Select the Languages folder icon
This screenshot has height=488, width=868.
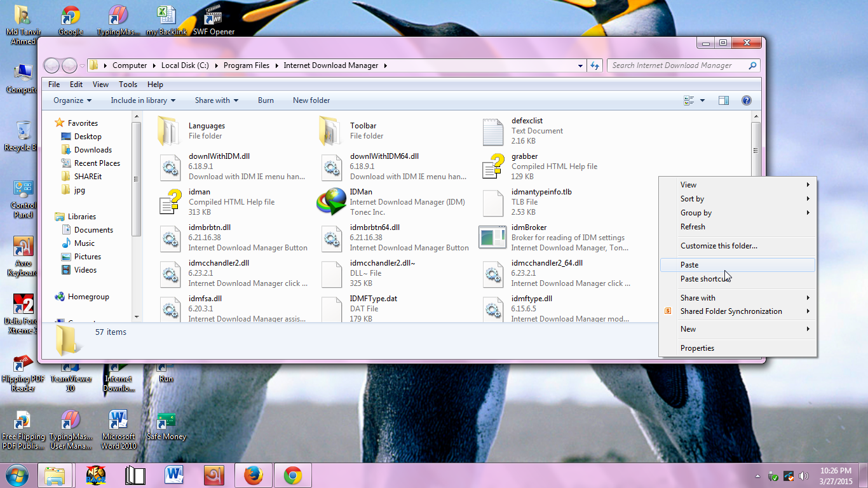click(170, 131)
